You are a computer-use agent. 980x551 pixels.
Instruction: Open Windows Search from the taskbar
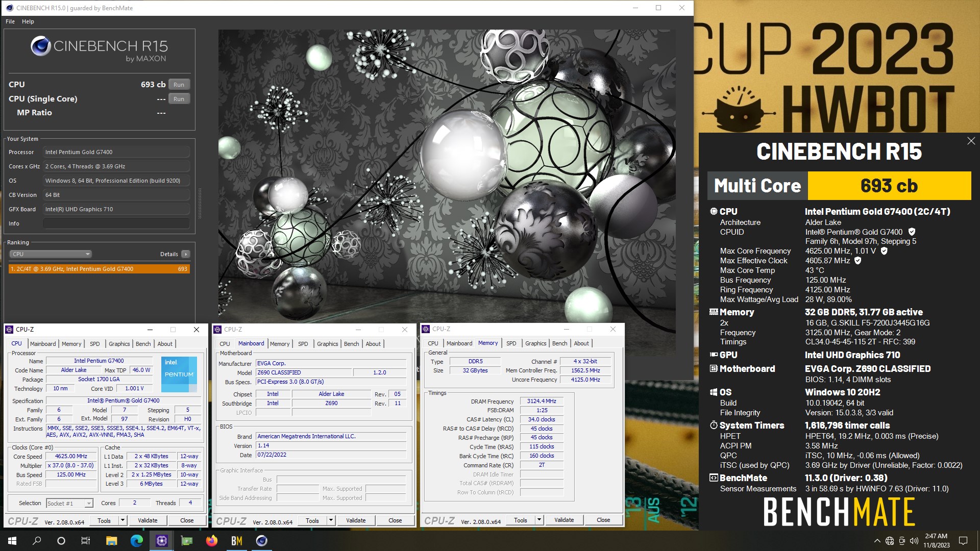pos(37,541)
